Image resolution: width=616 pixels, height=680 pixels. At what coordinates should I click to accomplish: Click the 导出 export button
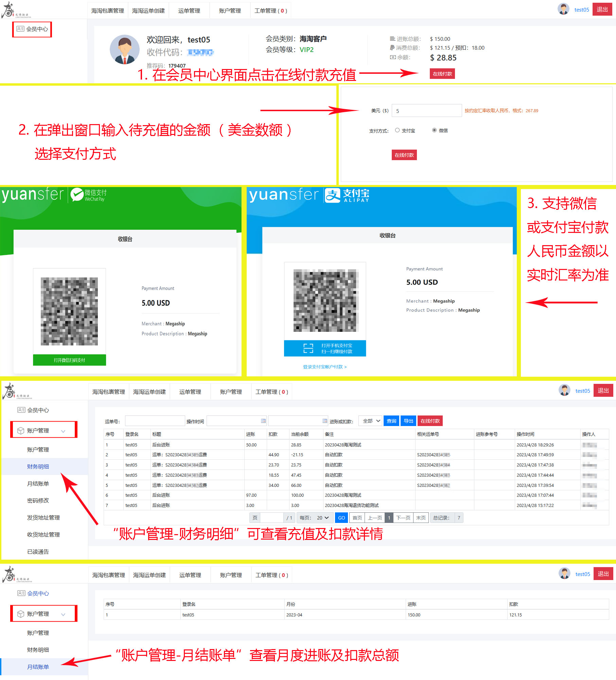pos(408,421)
